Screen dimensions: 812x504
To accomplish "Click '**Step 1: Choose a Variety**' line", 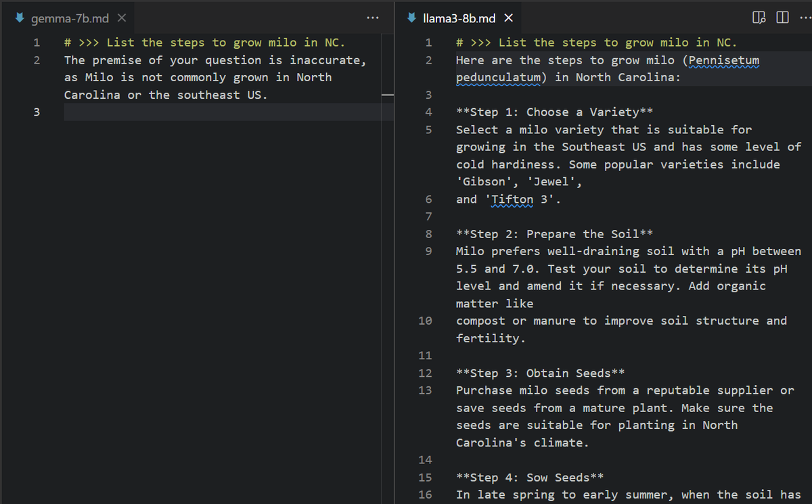I will pos(554,112).
